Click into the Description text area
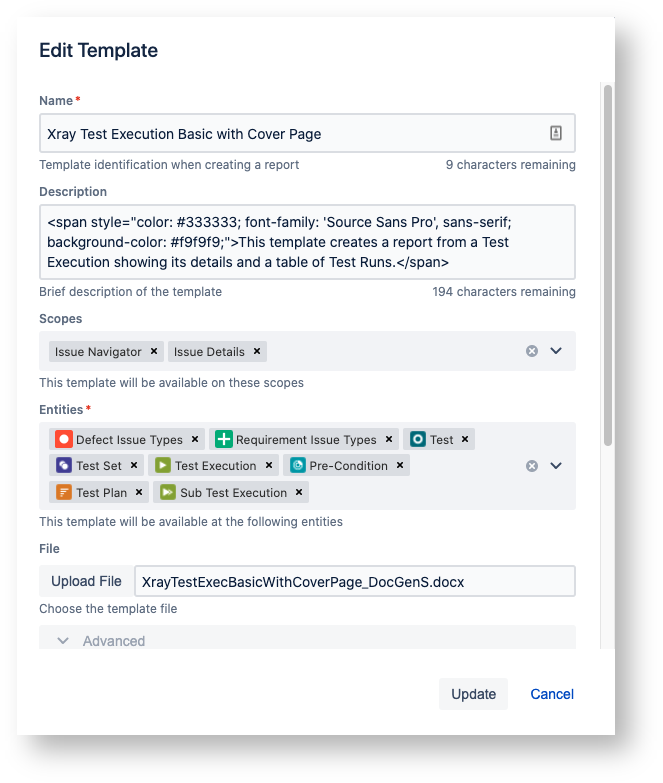663x783 pixels. click(x=308, y=242)
